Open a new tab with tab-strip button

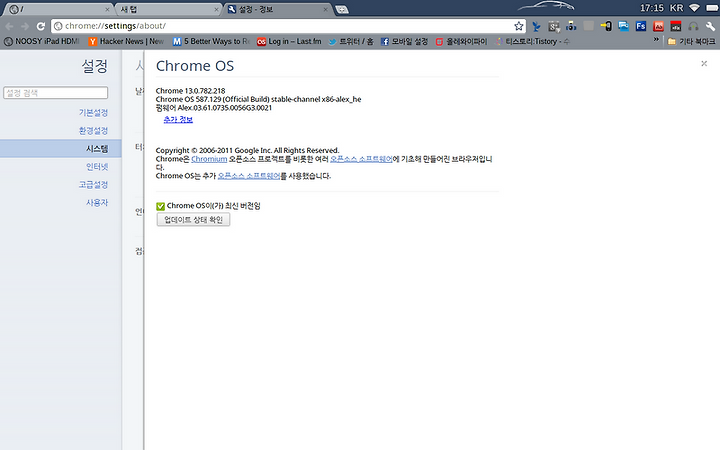click(x=342, y=10)
